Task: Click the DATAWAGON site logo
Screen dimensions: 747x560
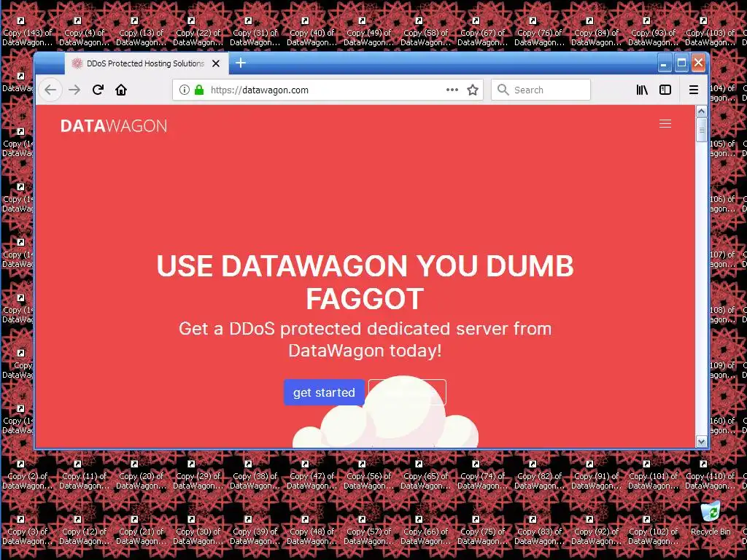Action: click(x=113, y=125)
